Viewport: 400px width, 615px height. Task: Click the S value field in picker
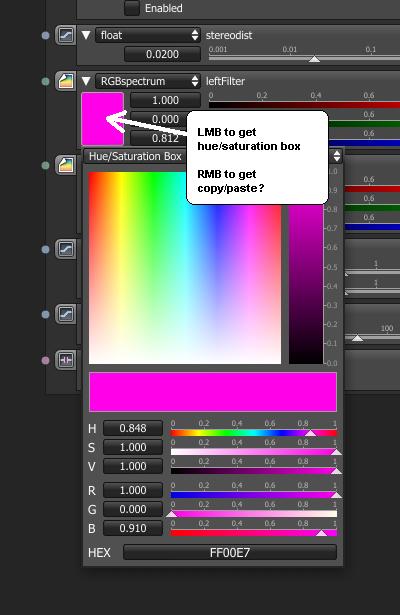pyautogui.click(x=133, y=447)
